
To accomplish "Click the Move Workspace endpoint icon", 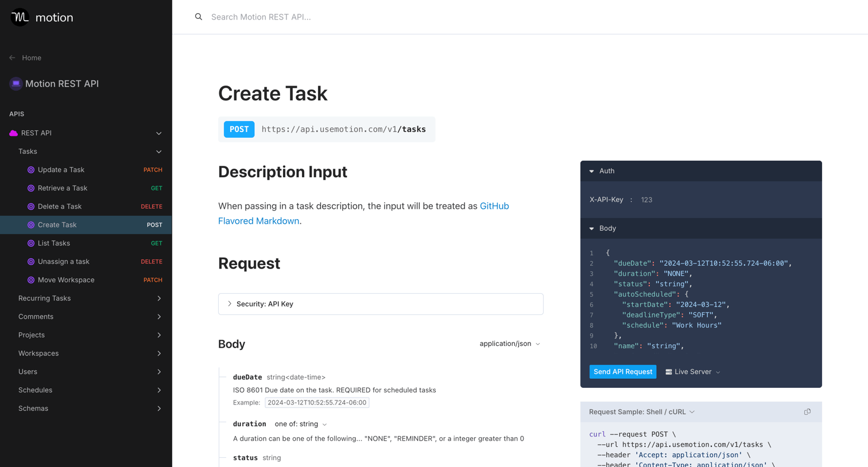I will point(31,280).
